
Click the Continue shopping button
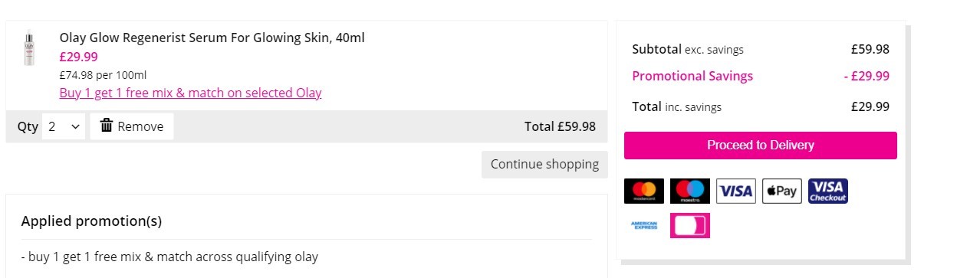(544, 164)
